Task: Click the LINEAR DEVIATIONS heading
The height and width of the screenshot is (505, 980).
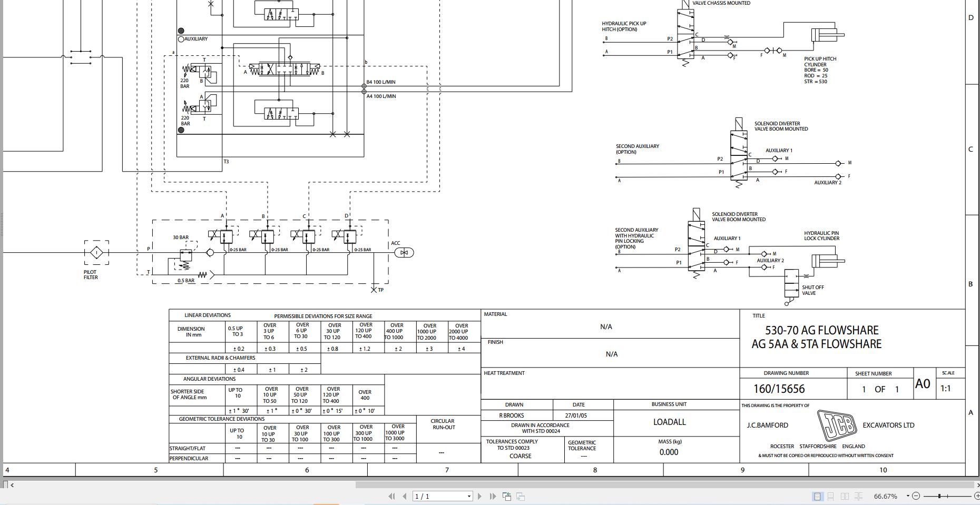Action: pyautogui.click(x=208, y=315)
